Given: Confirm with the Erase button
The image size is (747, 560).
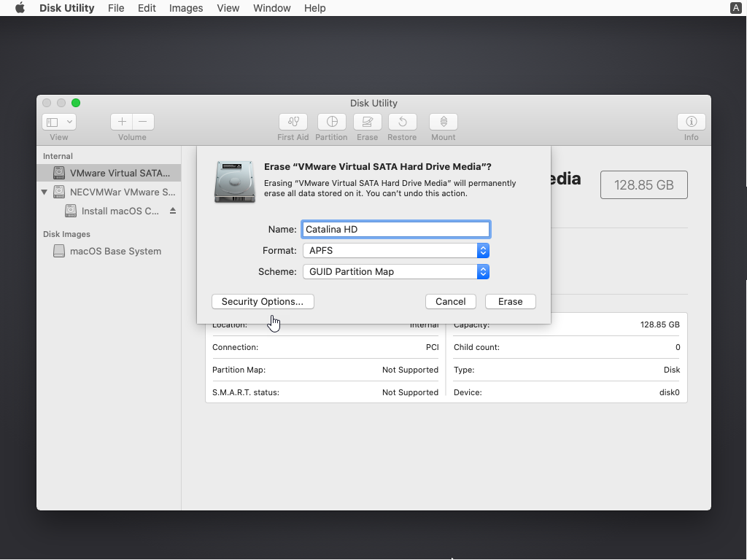Looking at the screenshot, I should (510, 301).
